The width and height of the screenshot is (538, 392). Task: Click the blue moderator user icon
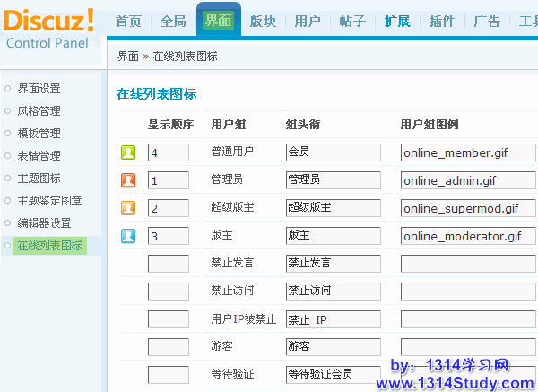point(128,237)
